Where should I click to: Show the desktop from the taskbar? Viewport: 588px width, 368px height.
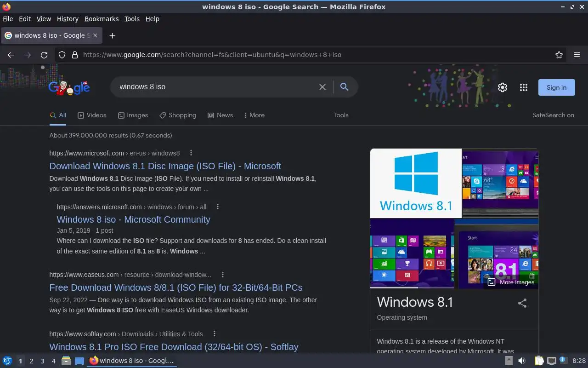coord(79,361)
